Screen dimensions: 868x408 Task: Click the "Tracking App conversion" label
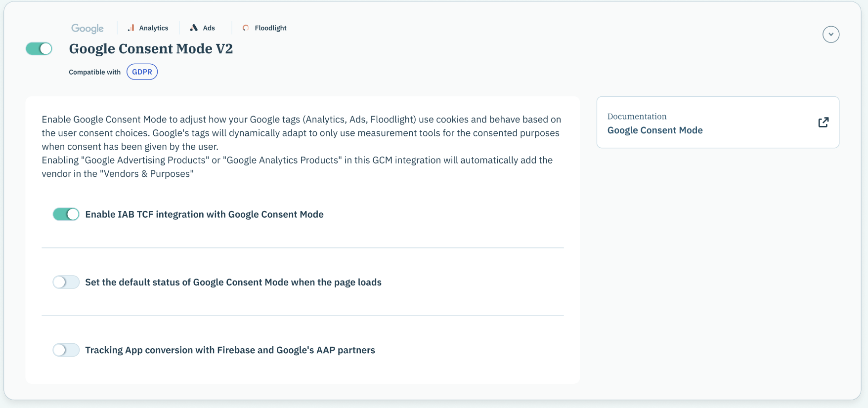(x=230, y=350)
